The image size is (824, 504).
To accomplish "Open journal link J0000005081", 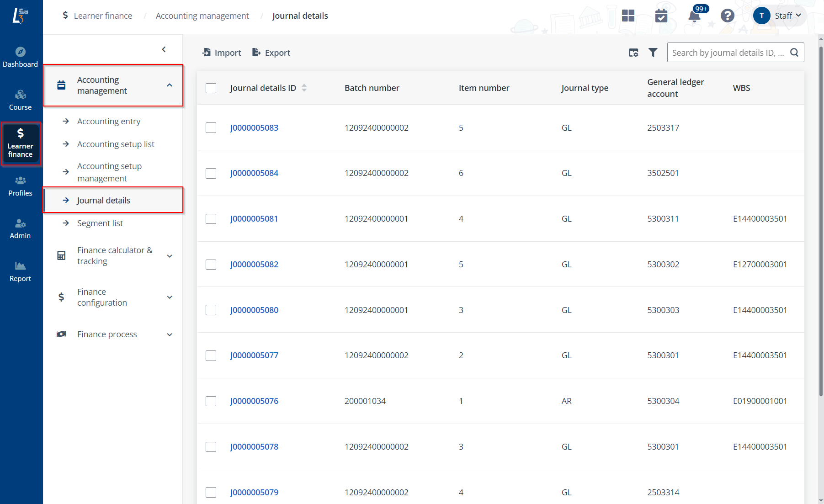I will (254, 219).
